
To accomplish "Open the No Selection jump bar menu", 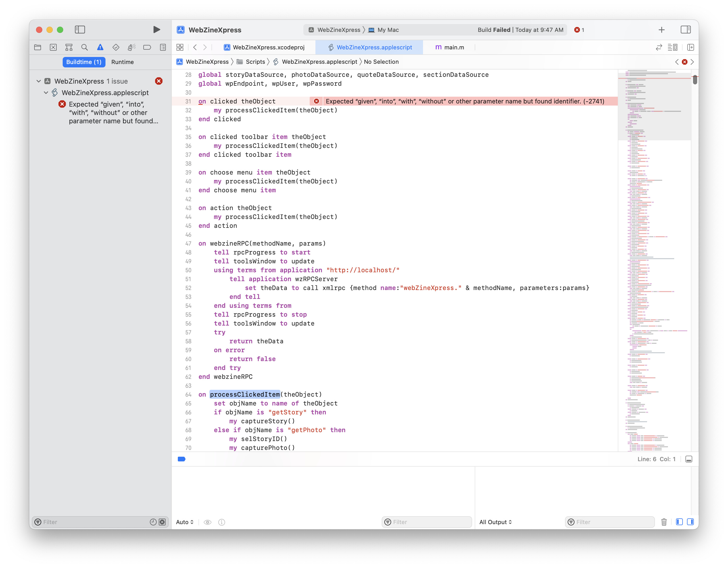I will click(381, 62).
